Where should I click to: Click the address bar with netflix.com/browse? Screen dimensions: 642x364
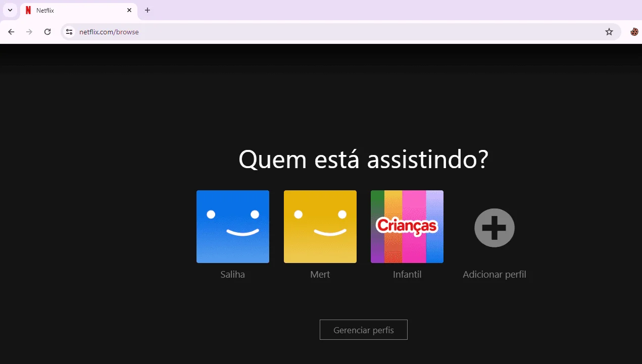(x=341, y=32)
